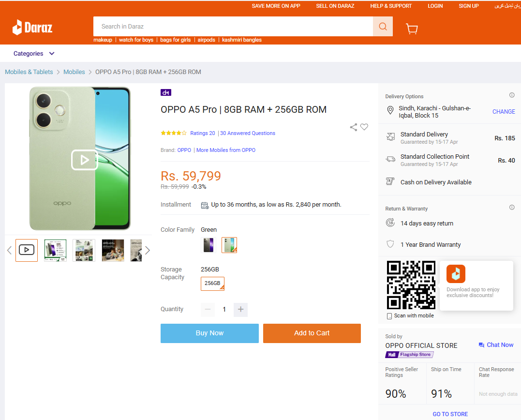This screenshot has width=521, height=420.
Task: Click the 14 days return icon
Action: [x=390, y=223]
